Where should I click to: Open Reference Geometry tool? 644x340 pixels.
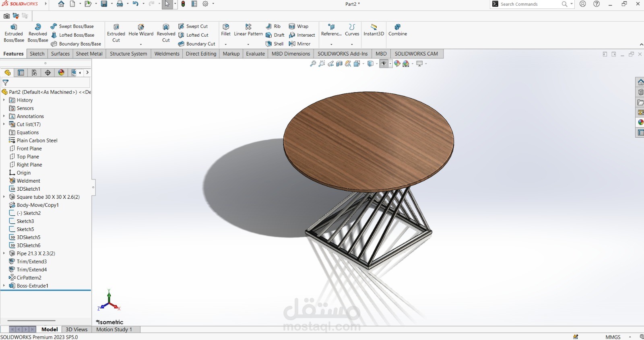pyautogui.click(x=331, y=30)
